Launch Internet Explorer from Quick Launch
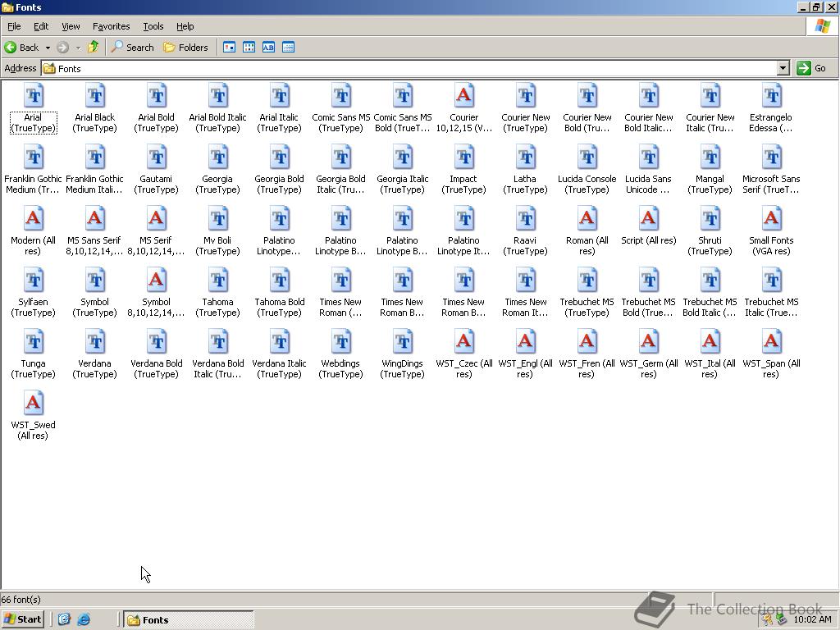840x630 pixels. (x=84, y=619)
